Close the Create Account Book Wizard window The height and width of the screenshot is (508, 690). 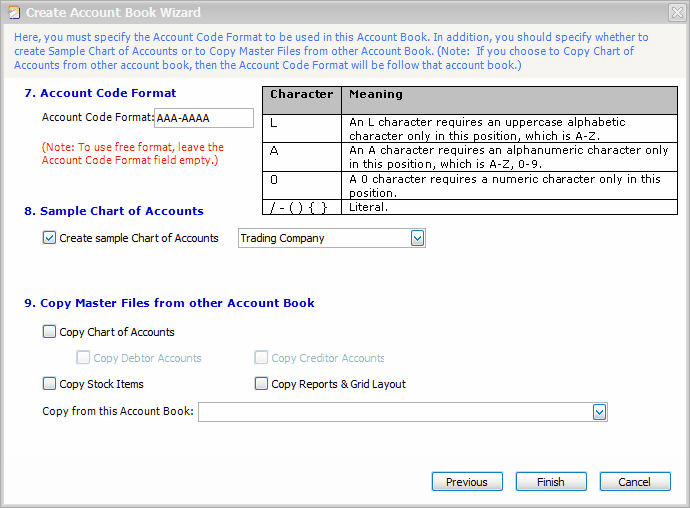pyautogui.click(x=676, y=13)
